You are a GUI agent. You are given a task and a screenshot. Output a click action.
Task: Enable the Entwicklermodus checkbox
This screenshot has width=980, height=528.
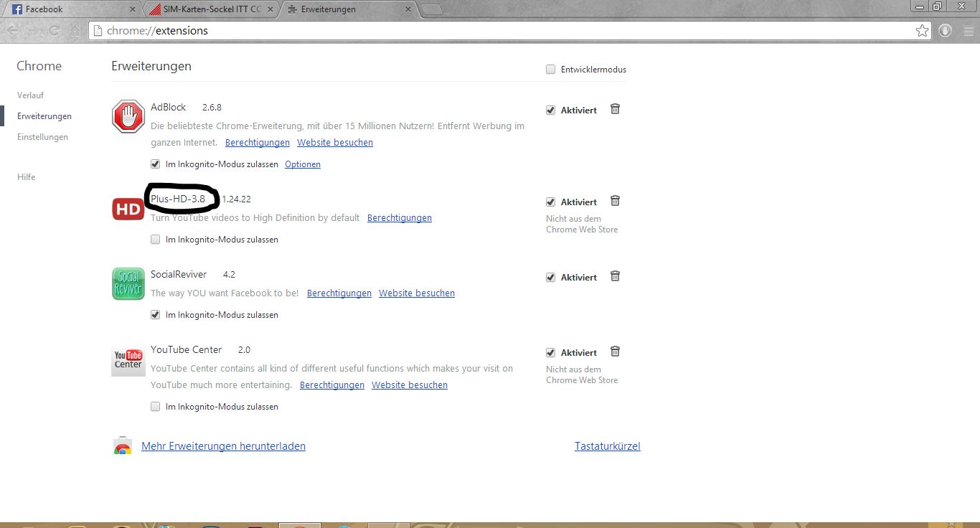coord(551,70)
